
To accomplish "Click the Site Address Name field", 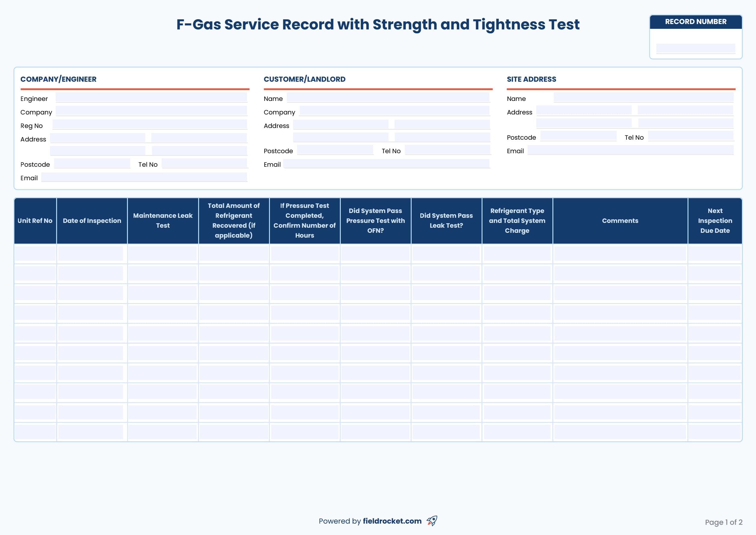I will click(643, 97).
